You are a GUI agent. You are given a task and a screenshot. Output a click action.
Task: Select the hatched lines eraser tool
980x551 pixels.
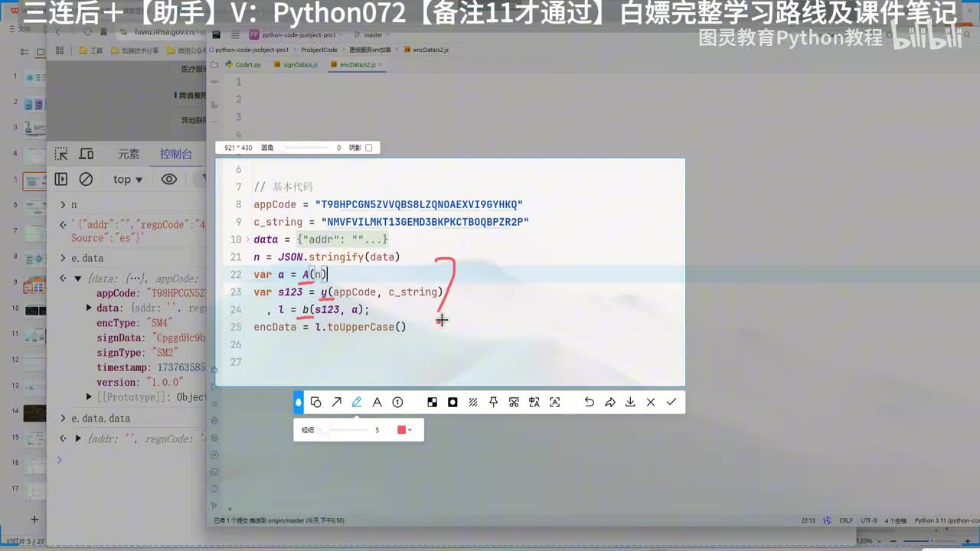tap(473, 402)
